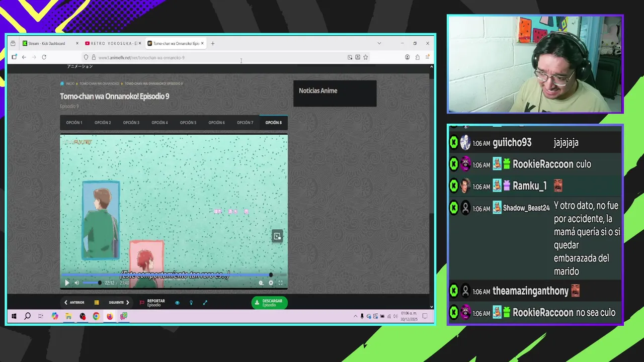This screenshot has height=362, width=644.
Task: Open Google Chrome from the taskbar
Action: tap(96, 316)
